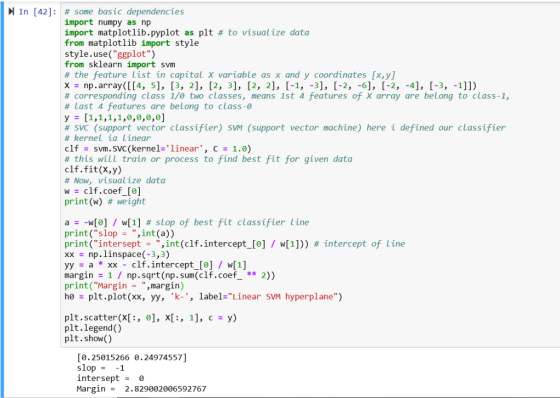Click the '# Now, visualize data' comment
The image size is (560, 398).
pos(115,180)
